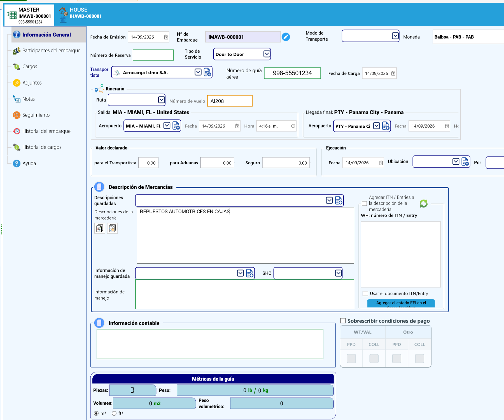The width and height of the screenshot is (504, 420).
Task: Click first copy icon under Descripciones de la mercadería
Action: coord(100,228)
